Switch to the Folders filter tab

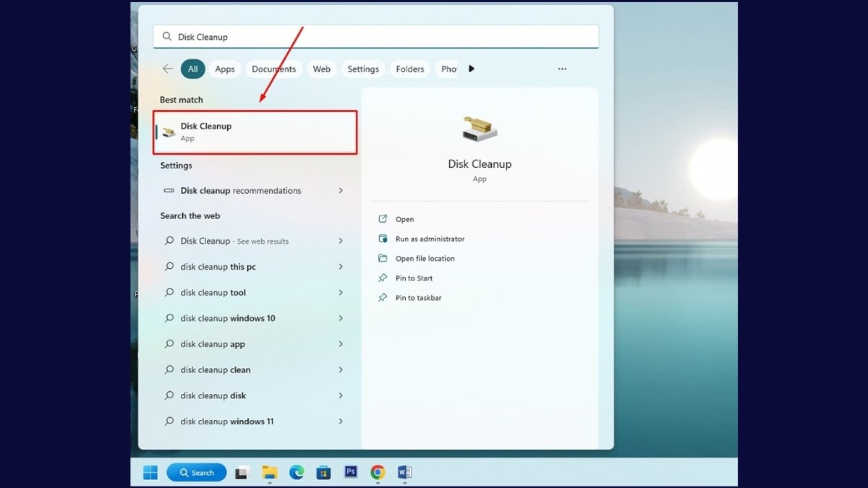point(410,69)
